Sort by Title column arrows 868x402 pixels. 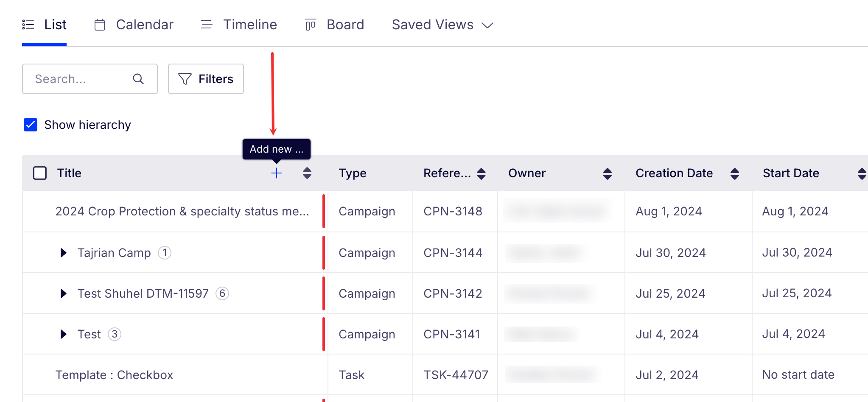point(307,173)
